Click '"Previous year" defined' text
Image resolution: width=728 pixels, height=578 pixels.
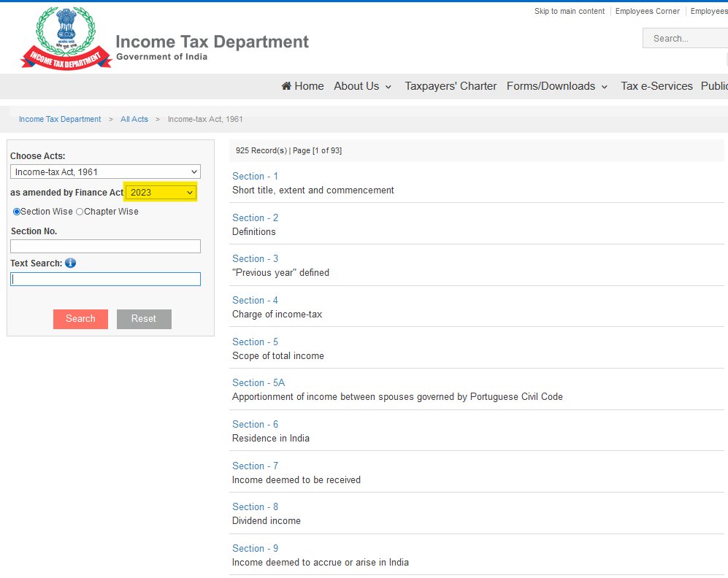pos(280,273)
